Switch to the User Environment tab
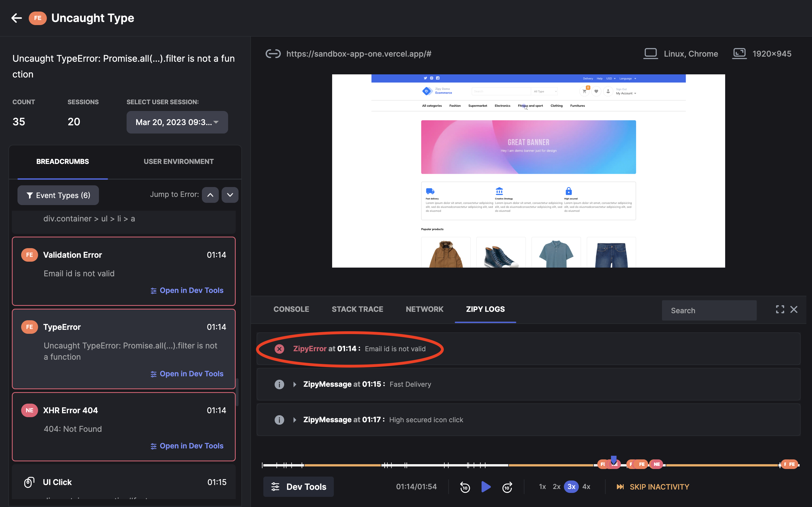The height and width of the screenshot is (507, 812). point(178,162)
